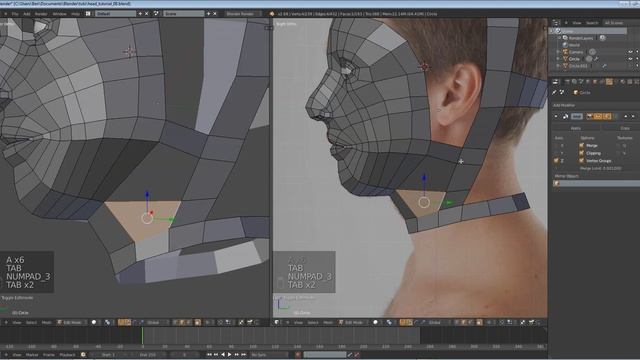Add a new screen layout with plus

[140, 14]
